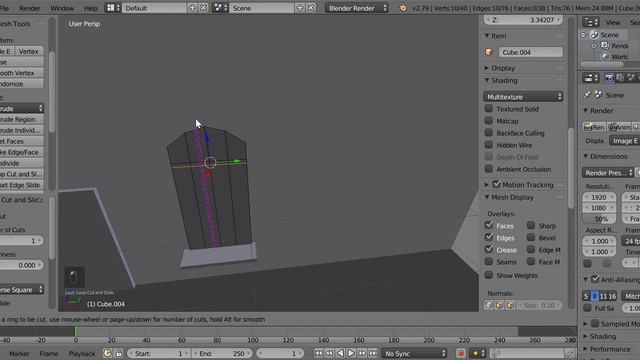Toggle automatic keyframe record button
640x360 pixels.
[461, 353]
